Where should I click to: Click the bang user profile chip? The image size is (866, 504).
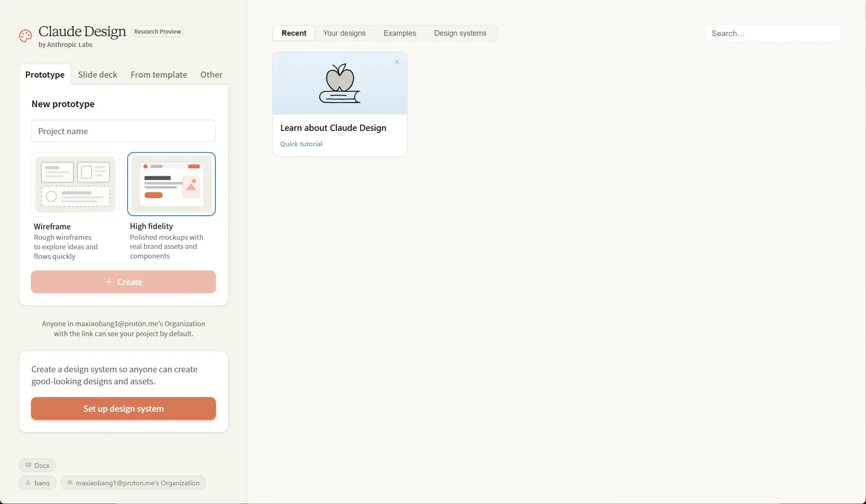click(37, 483)
